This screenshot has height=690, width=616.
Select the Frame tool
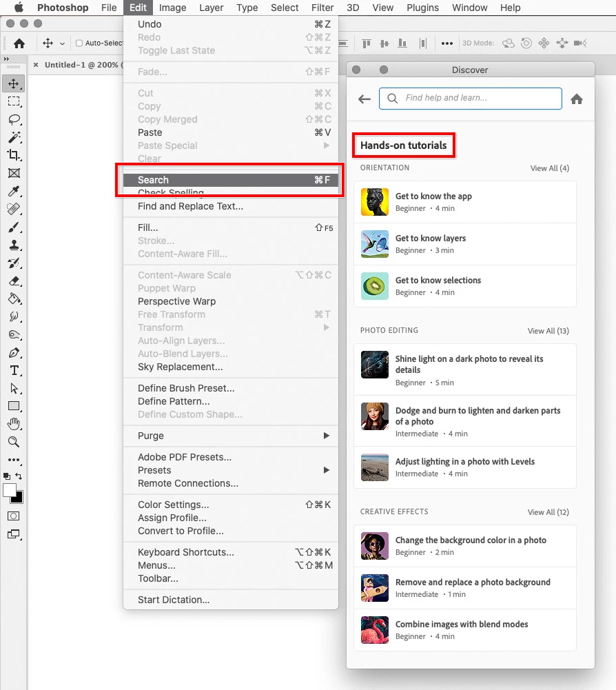(14, 173)
